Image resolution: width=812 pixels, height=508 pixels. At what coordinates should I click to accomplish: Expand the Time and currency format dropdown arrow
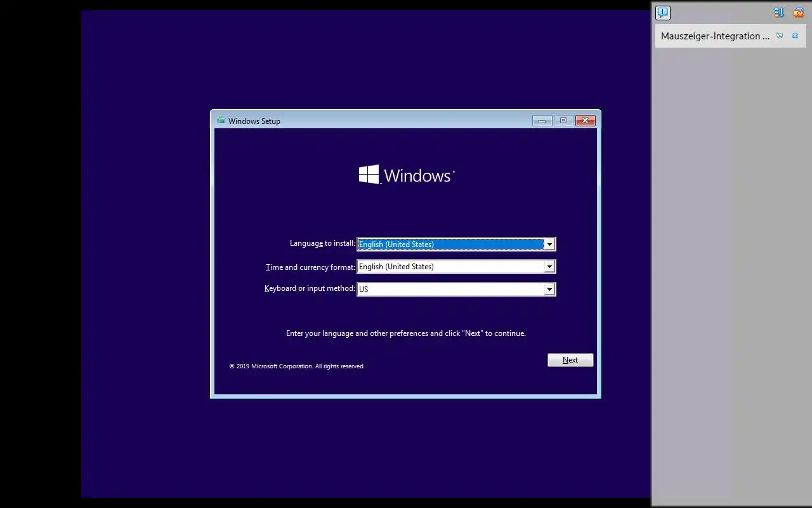pyautogui.click(x=549, y=267)
